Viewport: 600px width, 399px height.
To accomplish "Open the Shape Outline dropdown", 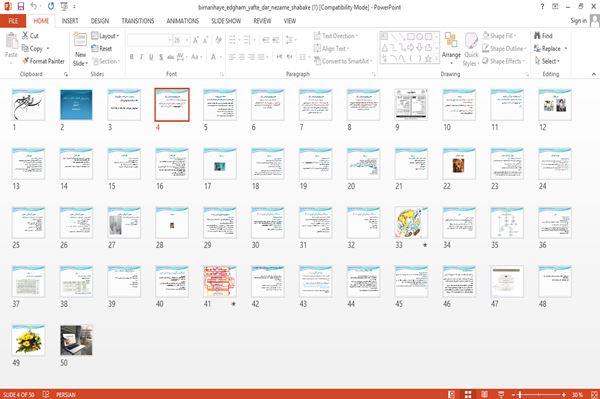I will click(x=504, y=49).
